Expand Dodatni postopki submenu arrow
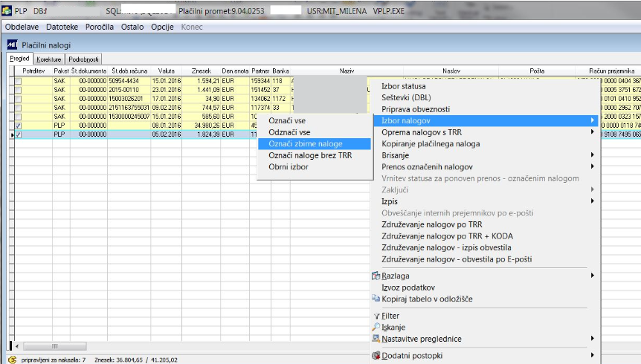Image resolution: width=641 pixels, height=364 pixels. pyautogui.click(x=592, y=355)
